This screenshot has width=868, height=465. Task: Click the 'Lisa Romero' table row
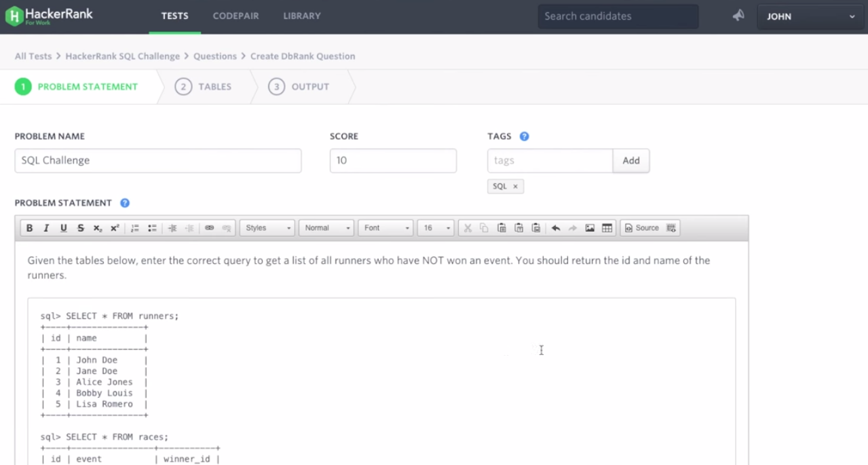point(94,404)
